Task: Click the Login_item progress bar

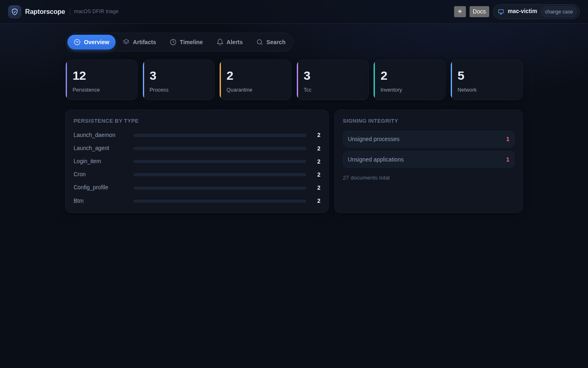Action: tap(220, 162)
